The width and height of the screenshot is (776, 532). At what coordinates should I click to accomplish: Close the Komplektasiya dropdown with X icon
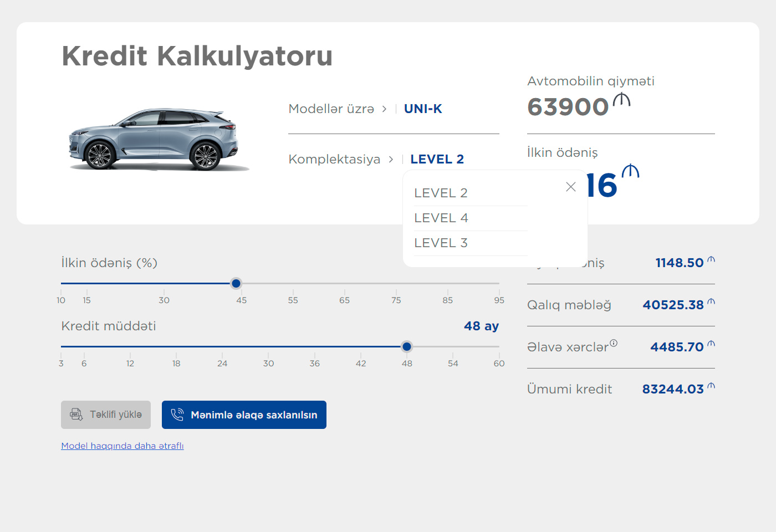(x=571, y=187)
